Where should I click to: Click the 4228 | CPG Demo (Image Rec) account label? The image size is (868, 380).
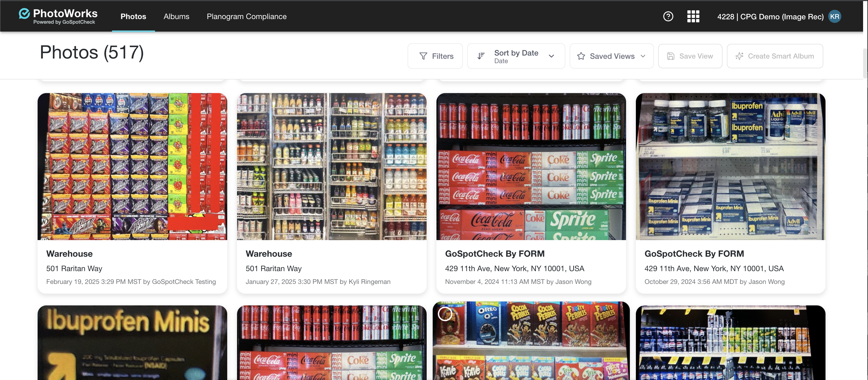point(770,17)
